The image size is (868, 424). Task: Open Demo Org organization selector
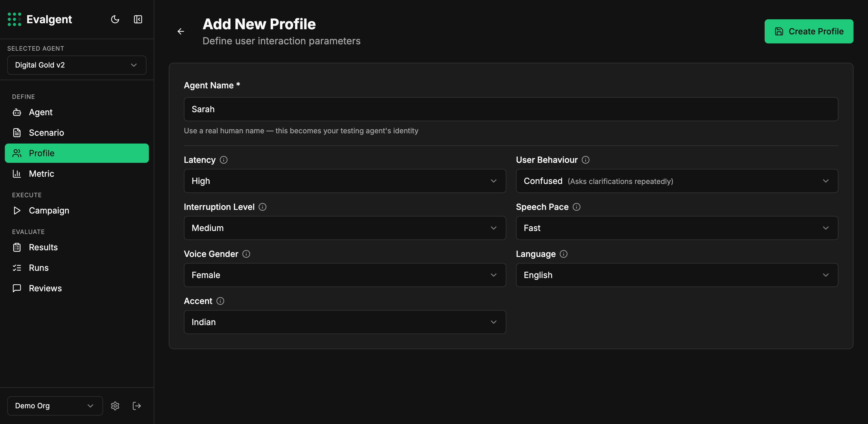(55, 406)
